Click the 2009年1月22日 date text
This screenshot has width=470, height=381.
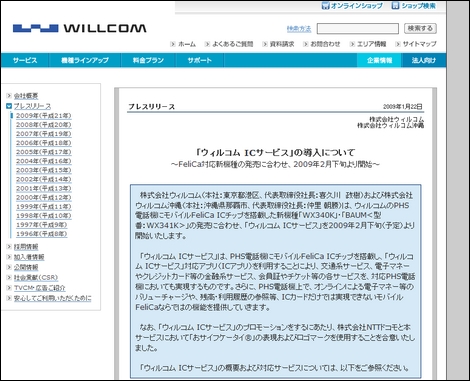point(403,107)
